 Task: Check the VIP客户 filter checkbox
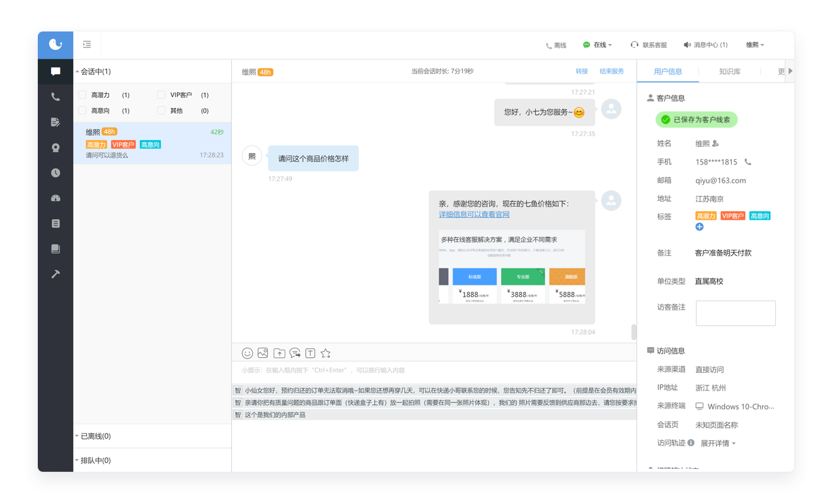[161, 95]
